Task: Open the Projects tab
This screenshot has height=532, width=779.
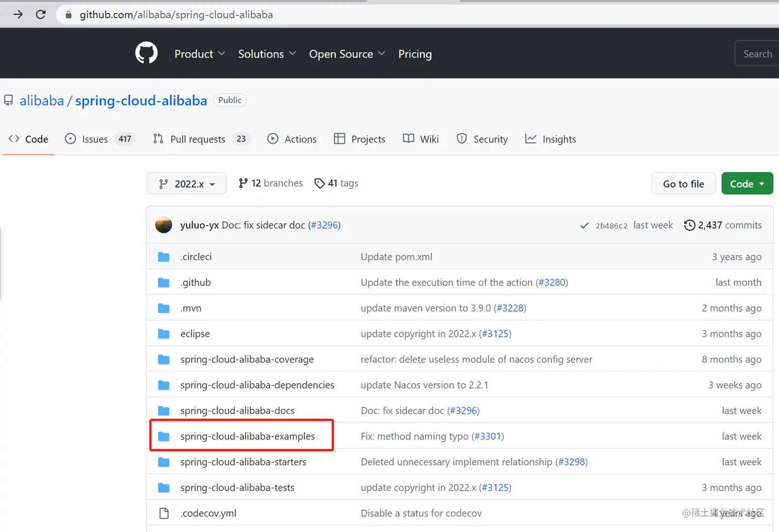Action: coord(360,139)
